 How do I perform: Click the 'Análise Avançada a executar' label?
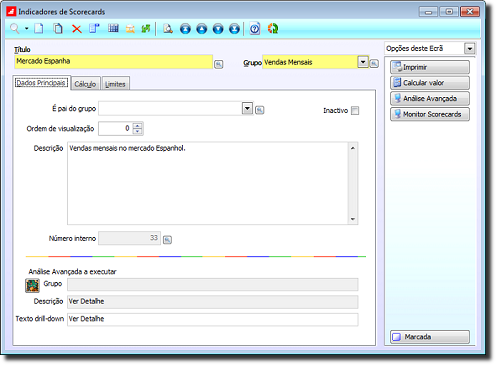[72, 272]
